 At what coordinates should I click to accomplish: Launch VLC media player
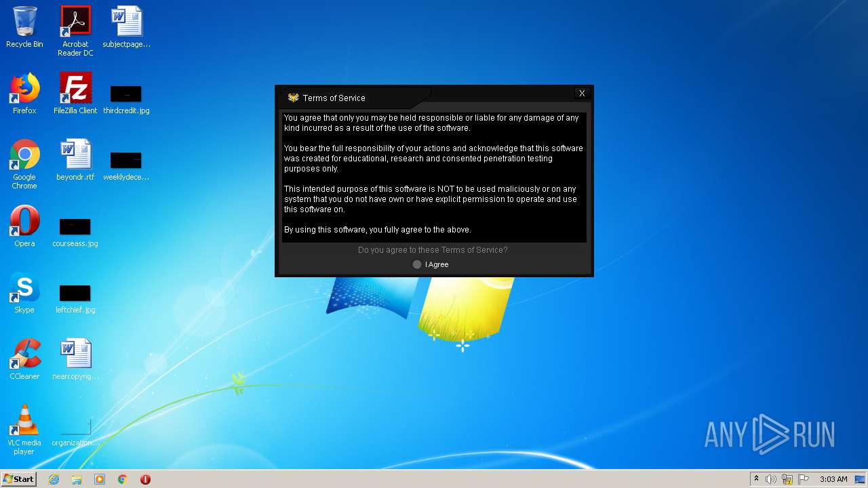(24, 430)
